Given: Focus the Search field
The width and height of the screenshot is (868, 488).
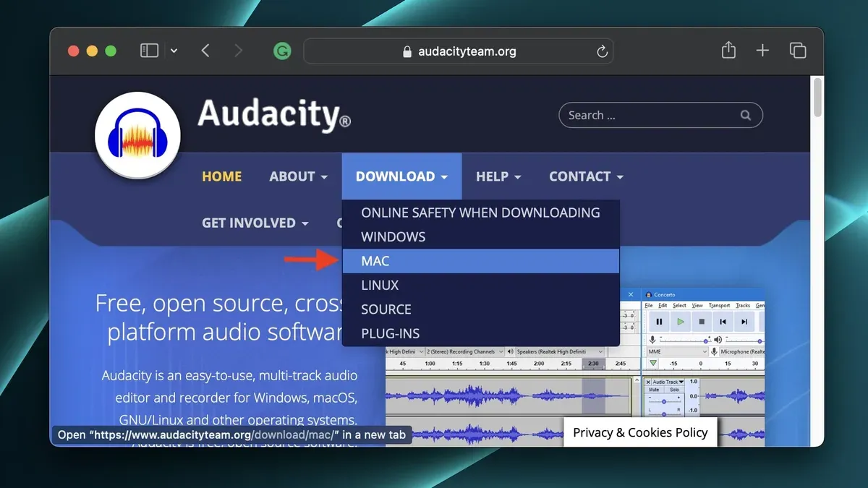Looking at the screenshot, I should click(660, 115).
